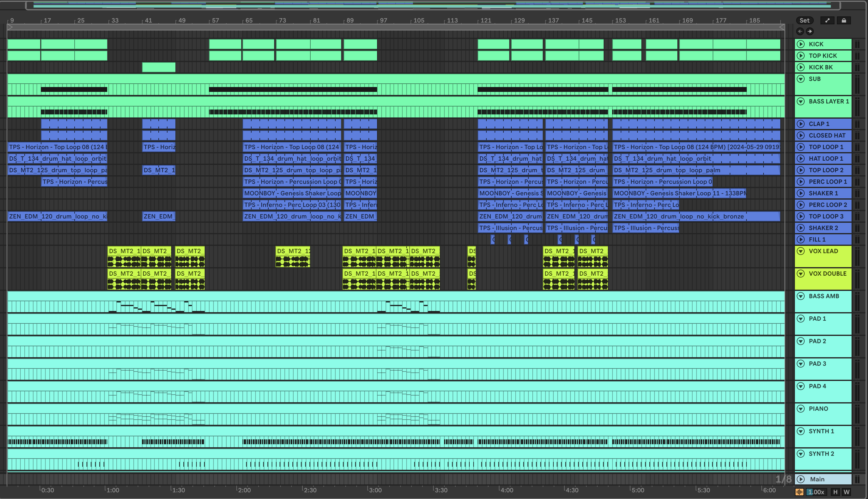Toggle optimize arrangement Height (H)
Image resolution: width=868 pixels, height=499 pixels.
pos(835,492)
